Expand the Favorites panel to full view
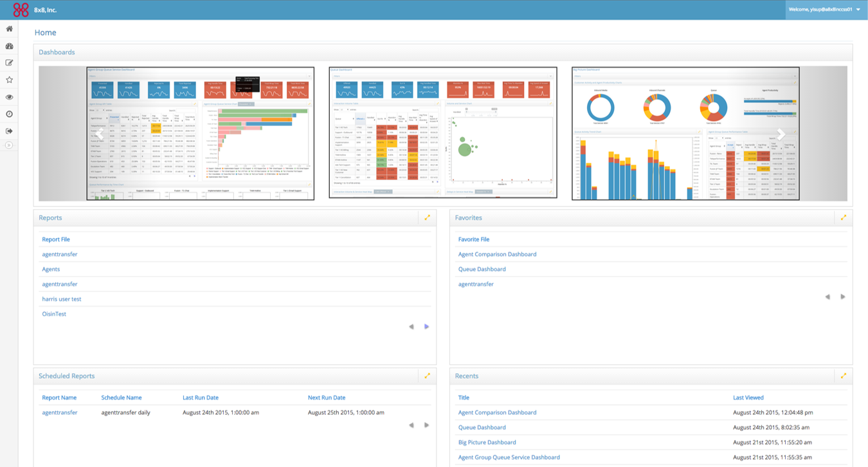This screenshot has width=868, height=467. [x=843, y=218]
